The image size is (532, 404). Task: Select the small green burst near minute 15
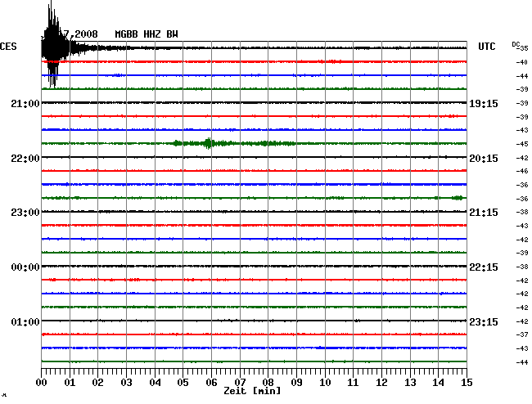click(x=458, y=198)
